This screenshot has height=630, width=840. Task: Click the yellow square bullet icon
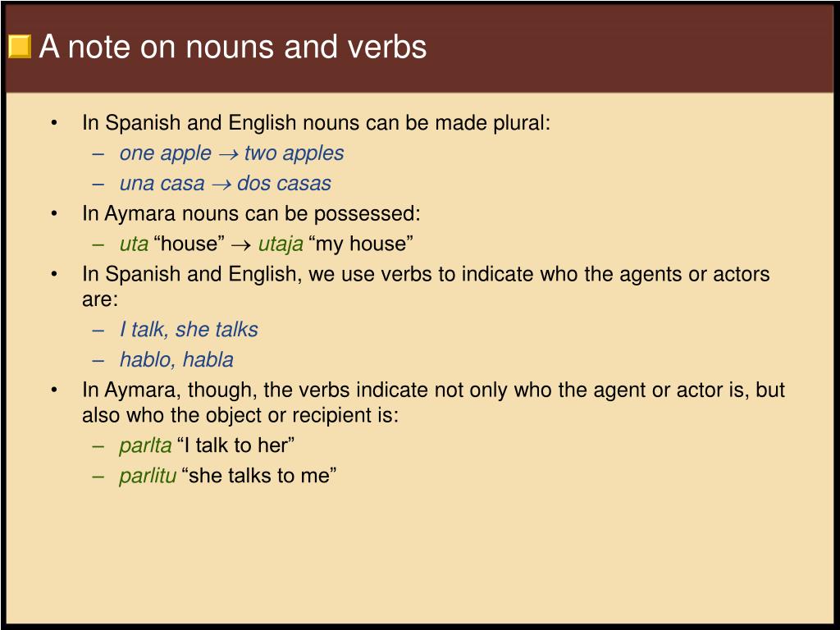tap(20, 47)
